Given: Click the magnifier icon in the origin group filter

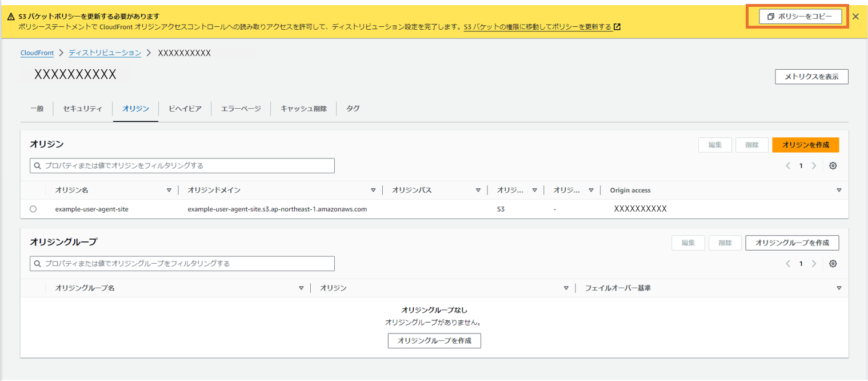Looking at the screenshot, I should pos(37,263).
